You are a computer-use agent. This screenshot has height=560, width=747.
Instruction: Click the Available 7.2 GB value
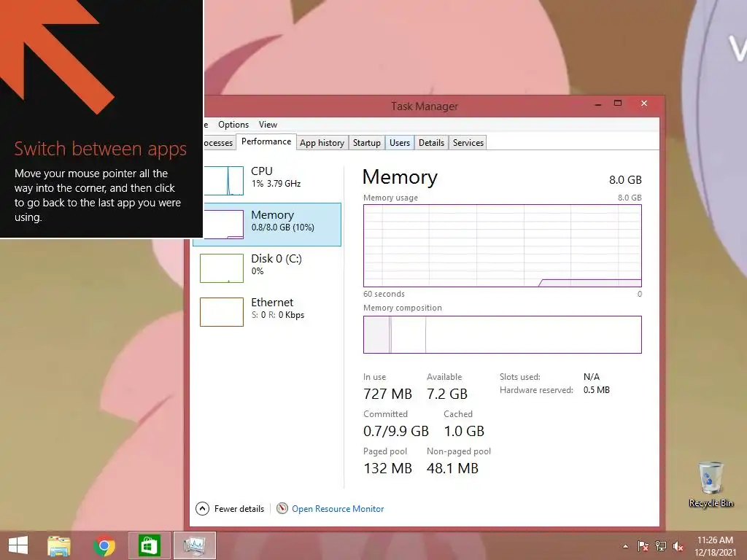tap(447, 394)
